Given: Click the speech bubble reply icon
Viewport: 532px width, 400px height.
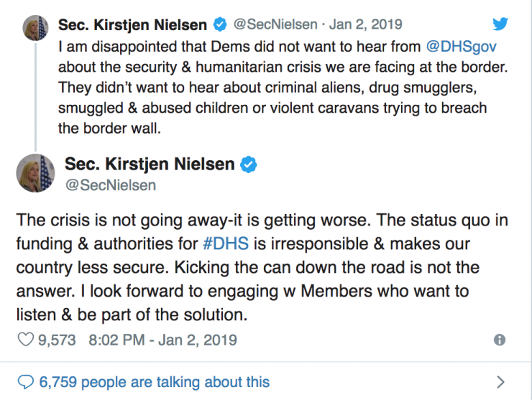Looking at the screenshot, I should [x=25, y=382].
